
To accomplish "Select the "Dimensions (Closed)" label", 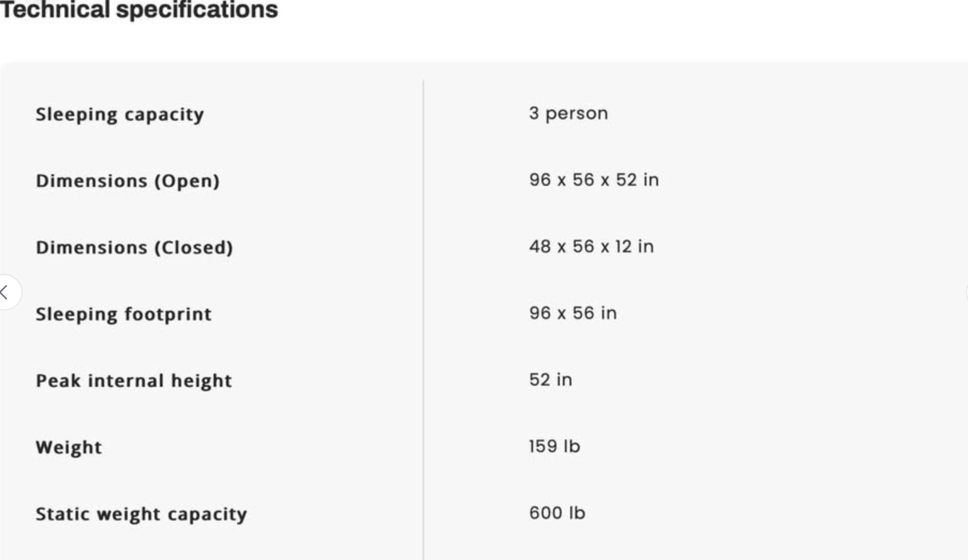I will point(134,247).
